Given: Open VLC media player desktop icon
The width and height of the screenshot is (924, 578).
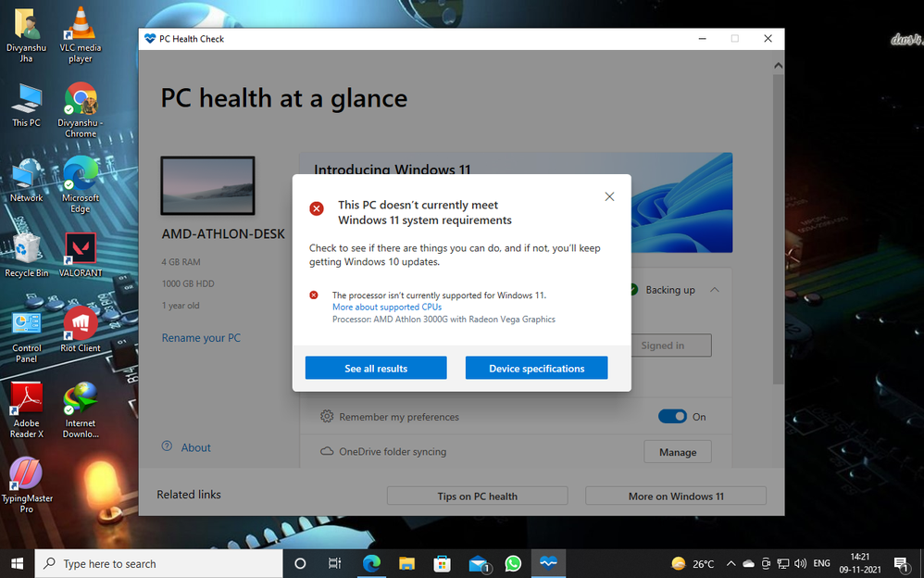Looking at the screenshot, I should 81,34.
